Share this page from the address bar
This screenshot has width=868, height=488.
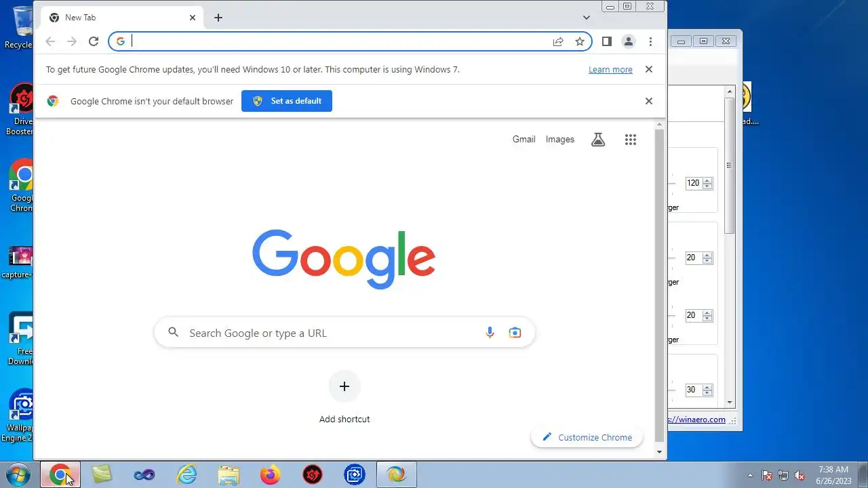coord(558,41)
